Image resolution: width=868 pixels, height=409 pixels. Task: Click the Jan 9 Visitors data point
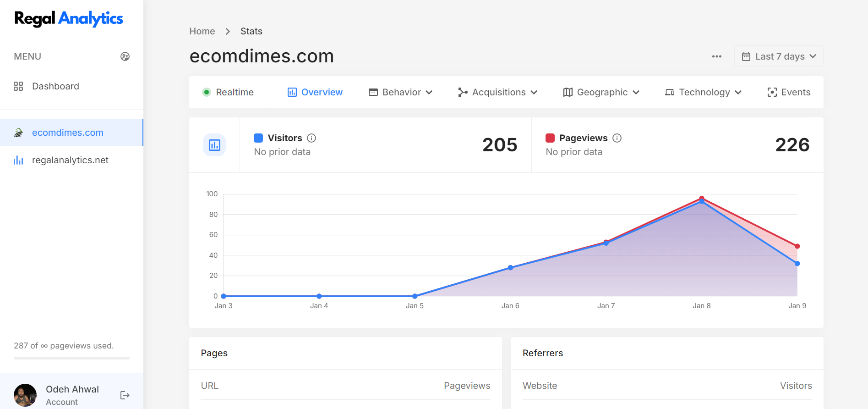click(797, 264)
